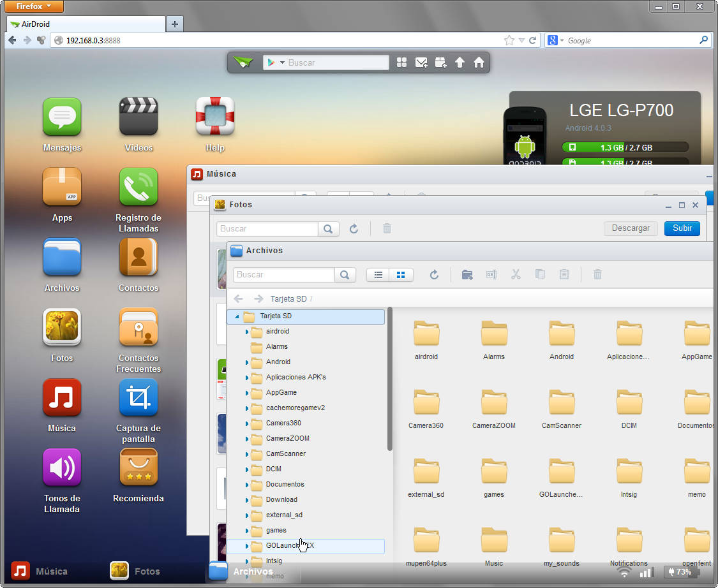Open the apps grid icon in top toolbar
Image resolution: width=718 pixels, height=588 pixels.
tap(401, 62)
